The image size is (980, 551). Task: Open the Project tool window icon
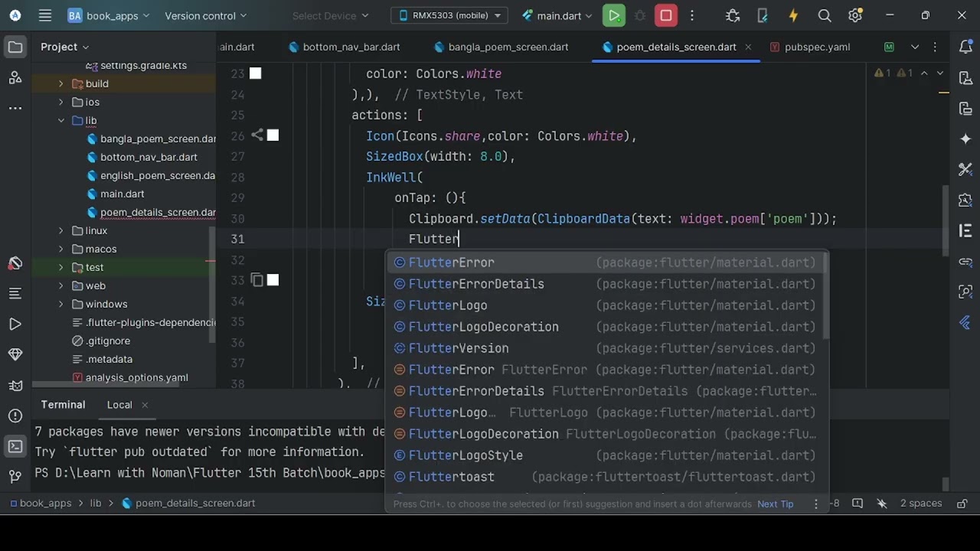click(x=15, y=47)
